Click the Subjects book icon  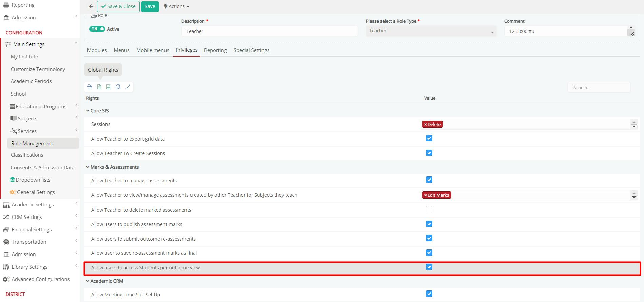coord(14,118)
